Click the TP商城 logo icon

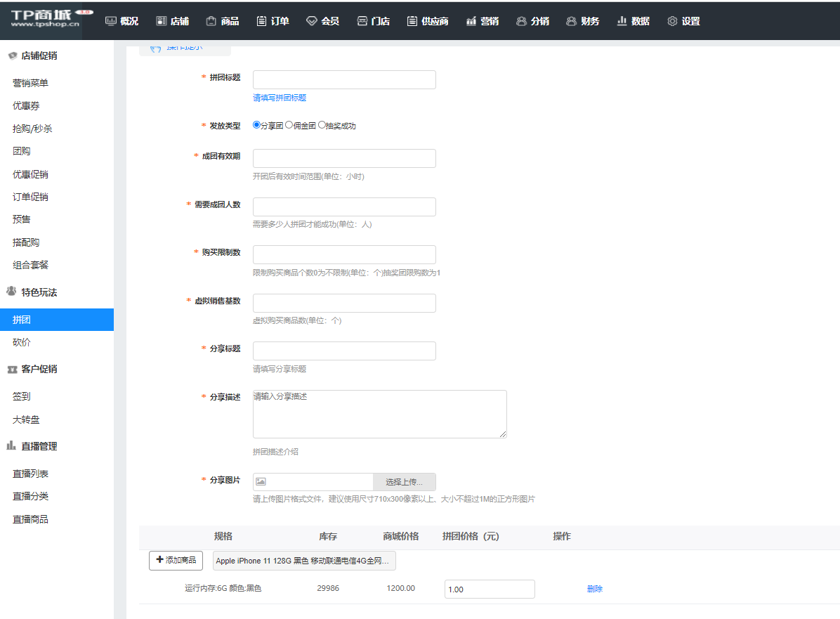click(46, 20)
